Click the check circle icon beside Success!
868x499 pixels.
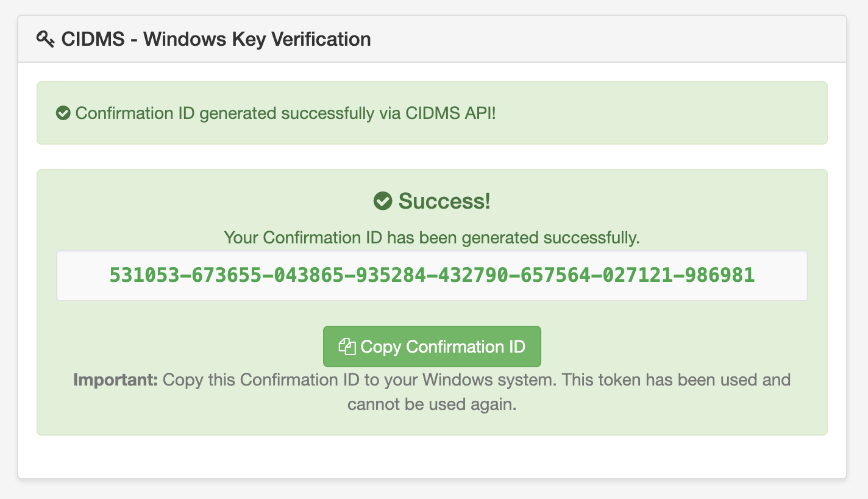point(382,201)
